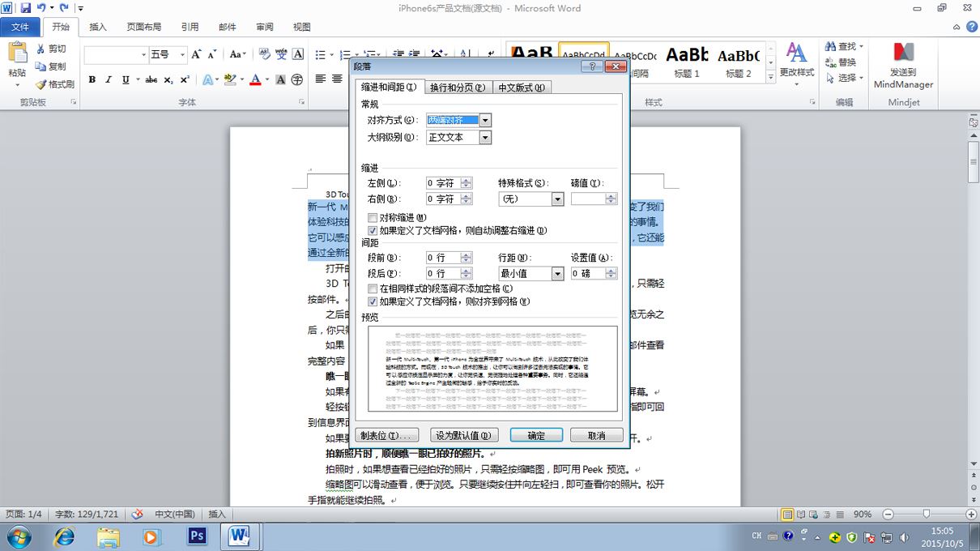Open the 页面布局 (Page Layout) ribbon tab
The width and height of the screenshot is (980, 551).
144,27
